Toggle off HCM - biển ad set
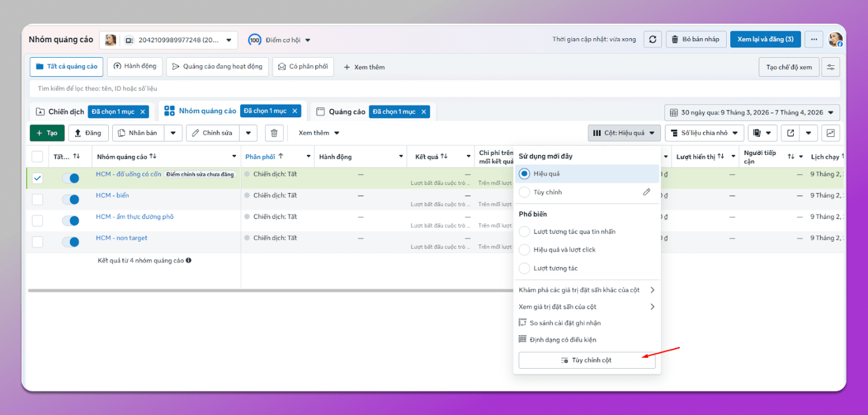This screenshot has height=415, width=868. point(71,199)
